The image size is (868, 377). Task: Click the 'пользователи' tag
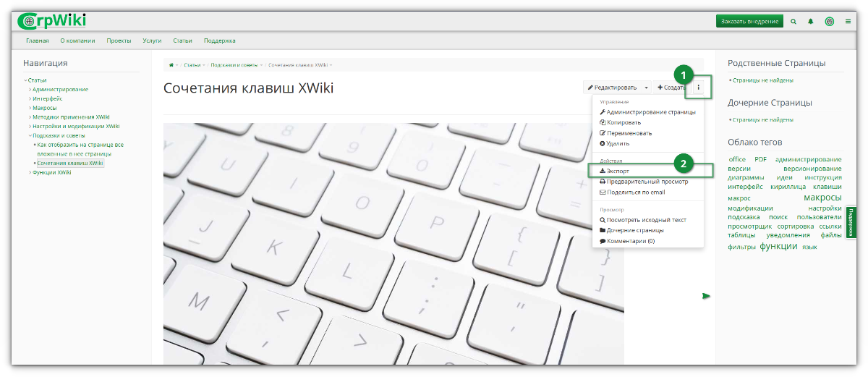(x=819, y=217)
